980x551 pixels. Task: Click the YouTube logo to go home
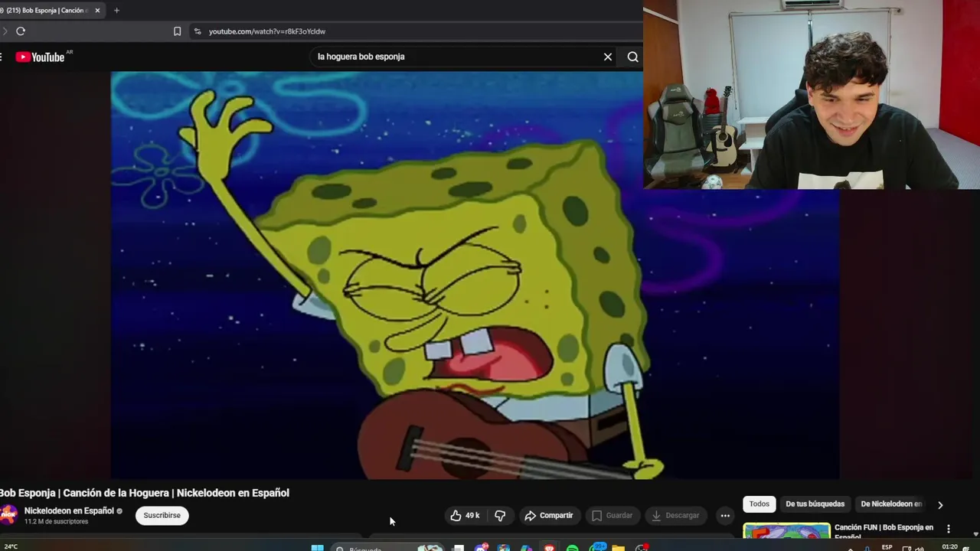coord(40,57)
